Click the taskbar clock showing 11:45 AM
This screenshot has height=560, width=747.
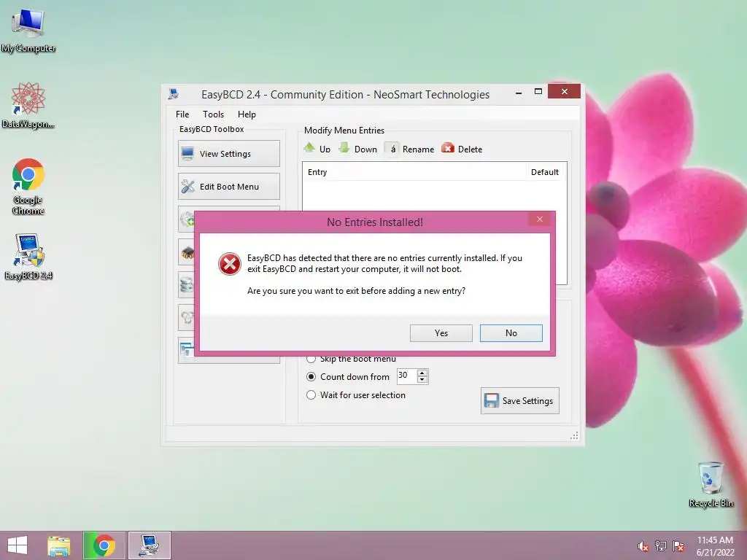pyautogui.click(x=715, y=546)
